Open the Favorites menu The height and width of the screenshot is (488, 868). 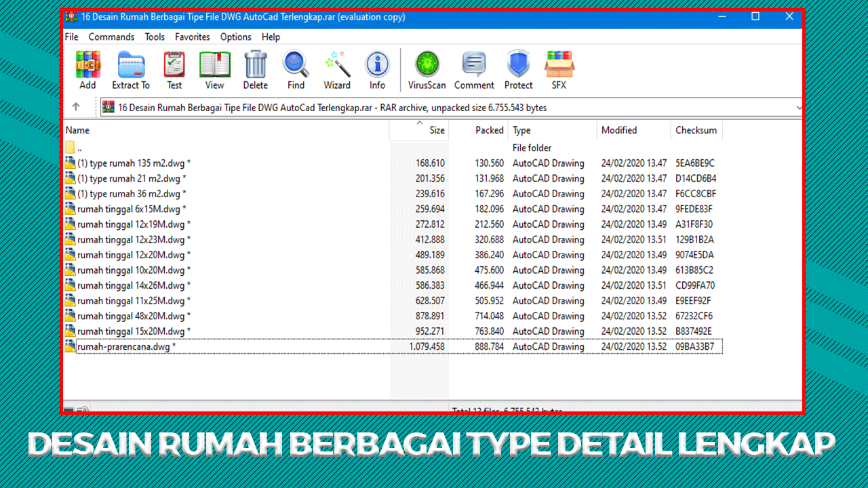(x=193, y=37)
